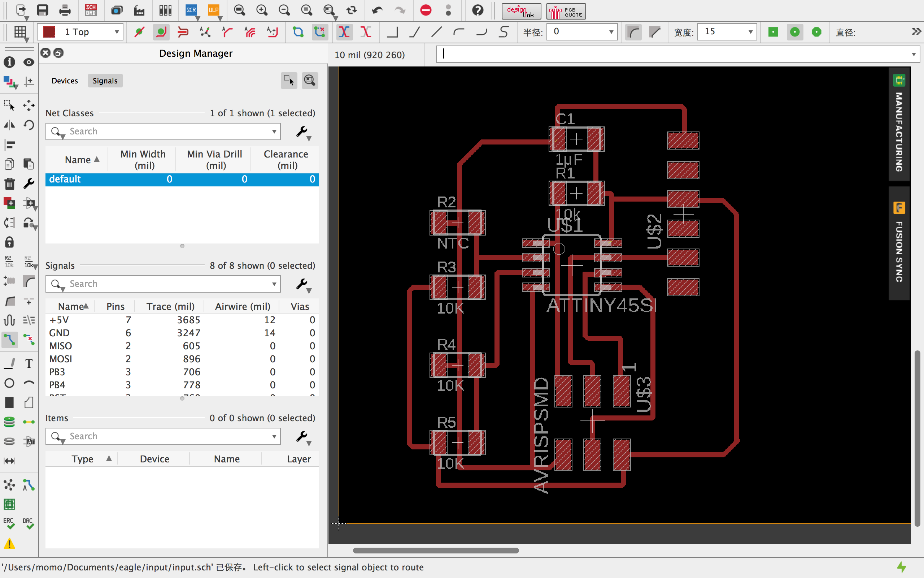Select the round miter style toggle
The height and width of the screenshot is (578, 924).
coord(633,32)
